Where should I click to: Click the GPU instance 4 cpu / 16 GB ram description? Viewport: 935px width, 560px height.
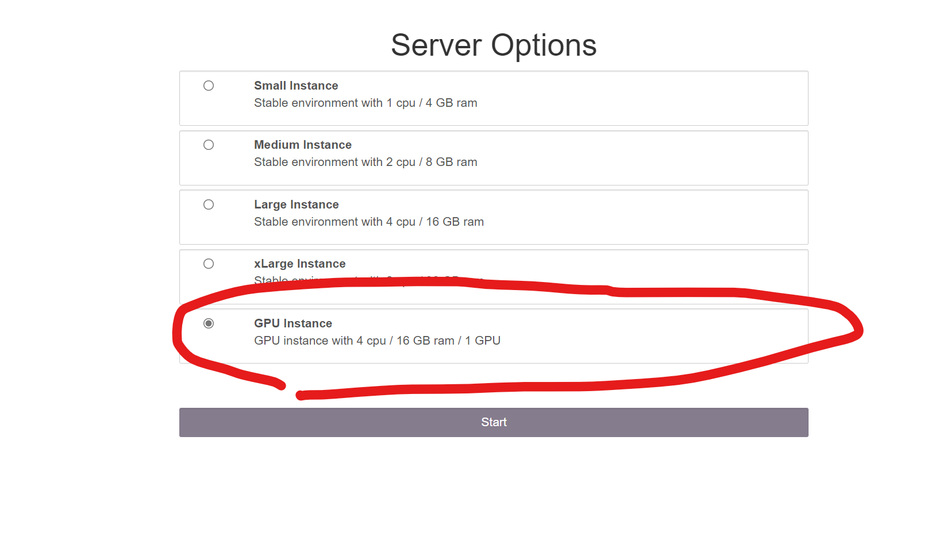pyautogui.click(x=377, y=341)
